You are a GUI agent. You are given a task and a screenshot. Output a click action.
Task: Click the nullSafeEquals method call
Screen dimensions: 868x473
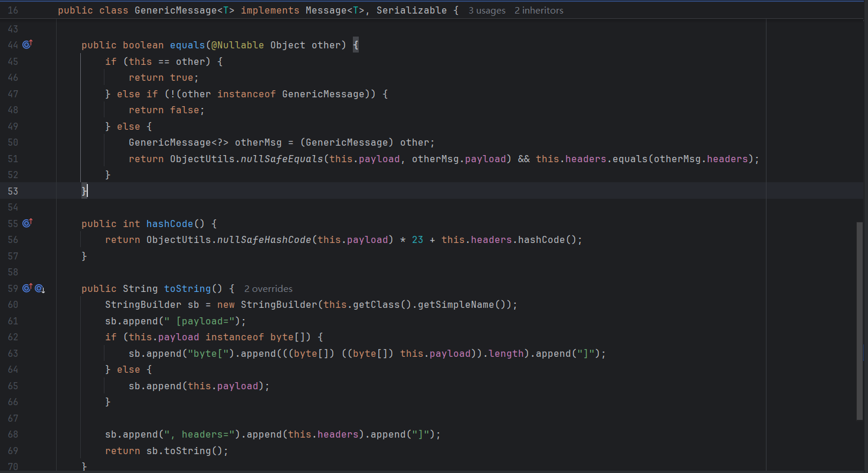(x=282, y=159)
